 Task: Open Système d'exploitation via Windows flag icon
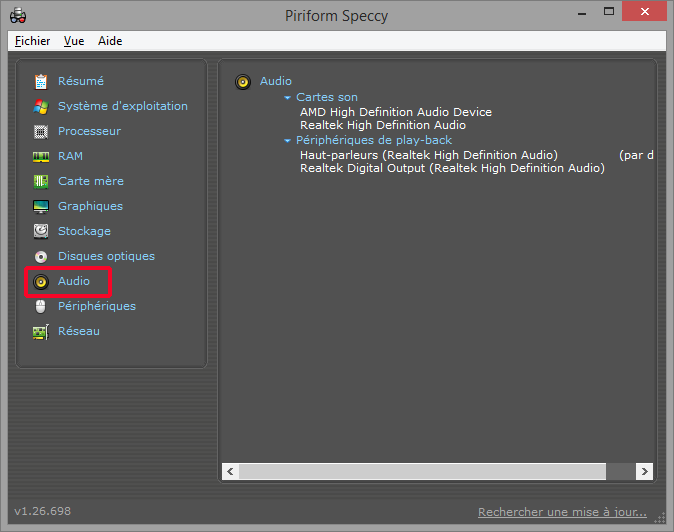click(41, 106)
